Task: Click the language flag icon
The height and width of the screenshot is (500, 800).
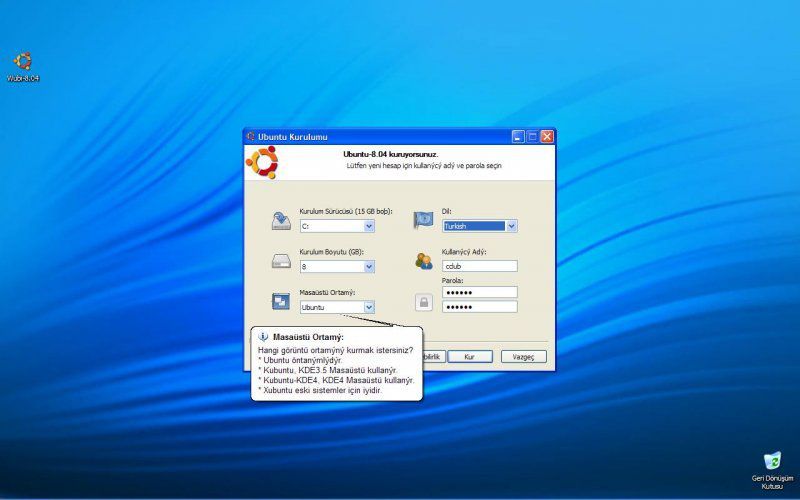Action: [x=424, y=221]
